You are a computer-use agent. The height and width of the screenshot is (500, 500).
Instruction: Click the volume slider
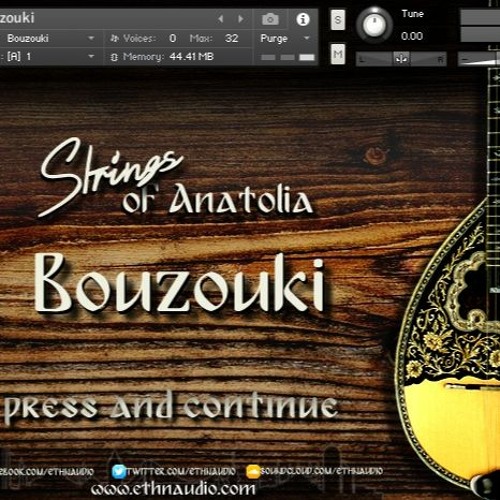[479, 59]
